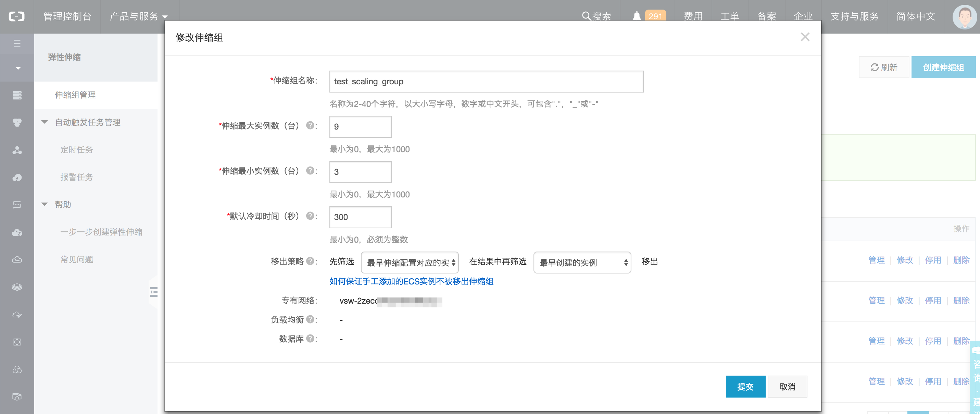Focus the 伸缩最大实例数 input with value 9
The height and width of the screenshot is (414, 980).
point(360,126)
